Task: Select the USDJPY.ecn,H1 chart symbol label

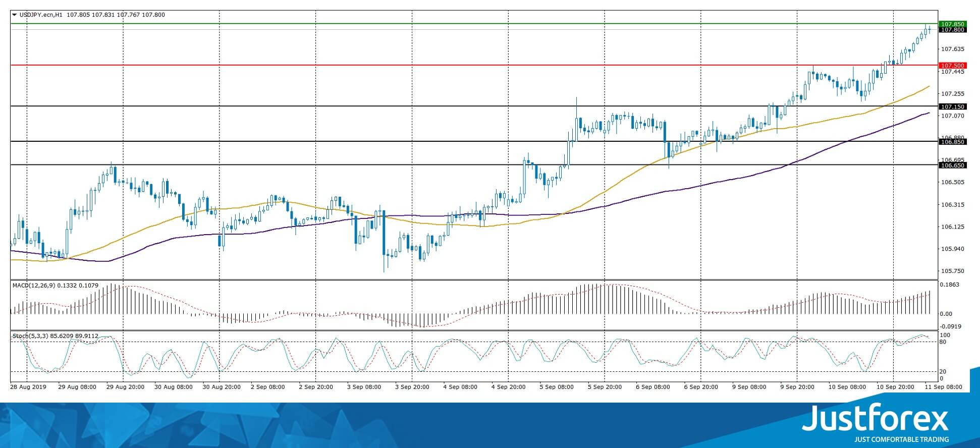Action: click(x=41, y=15)
